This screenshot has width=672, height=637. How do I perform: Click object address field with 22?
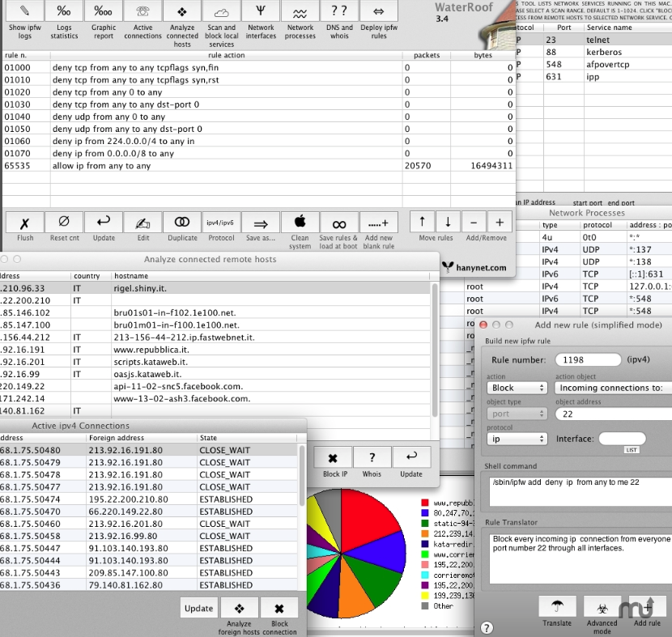tap(613, 414)
